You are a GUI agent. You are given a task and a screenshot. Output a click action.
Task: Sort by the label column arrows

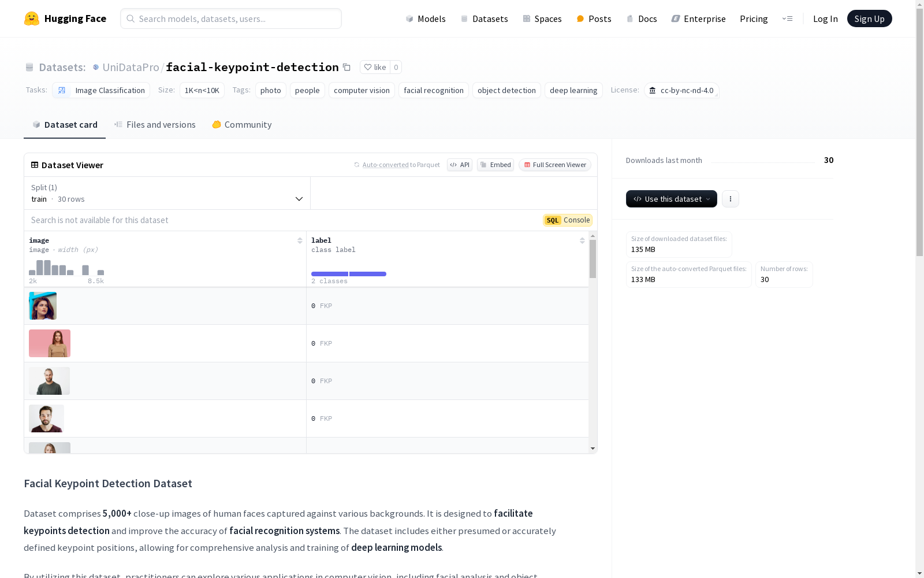(x=582, y=240)
